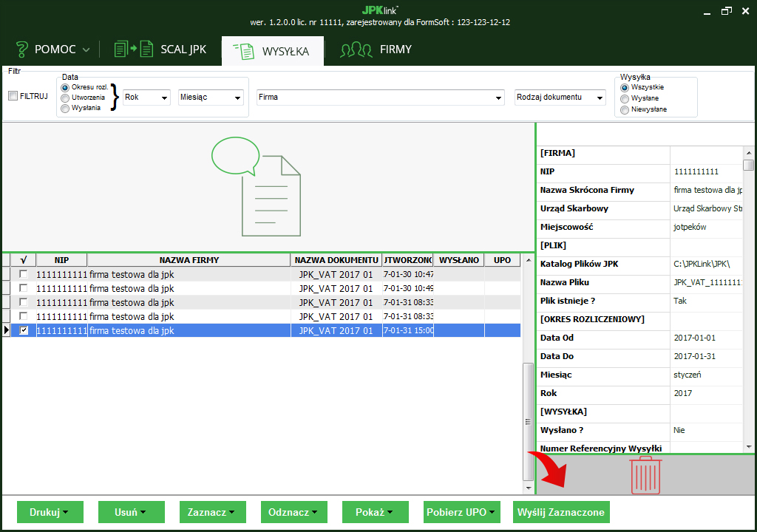Expand the Miesiąc dropdown list
Viewport: 757px width, 532px height.
click(x=211, y=98)
